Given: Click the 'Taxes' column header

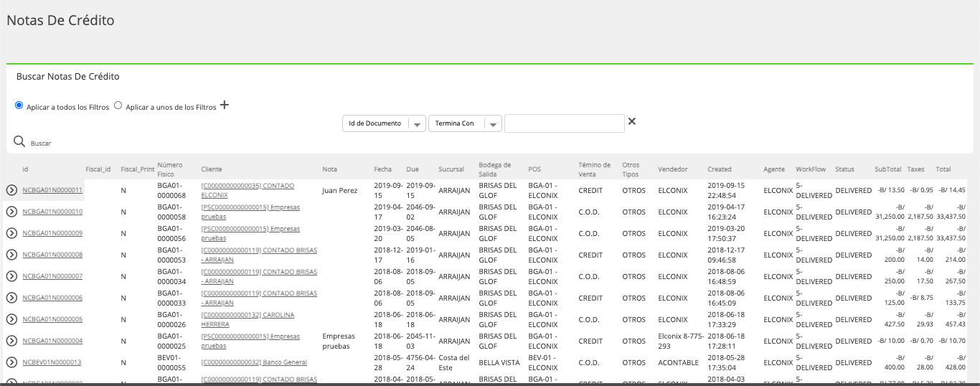Looking at the screenshot, I should [916, 169].
